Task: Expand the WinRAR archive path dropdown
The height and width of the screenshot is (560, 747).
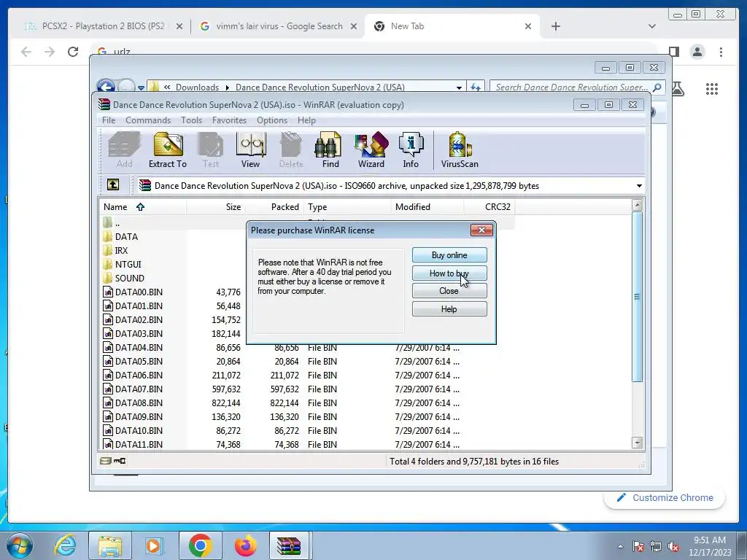Action: click(639, 186)
